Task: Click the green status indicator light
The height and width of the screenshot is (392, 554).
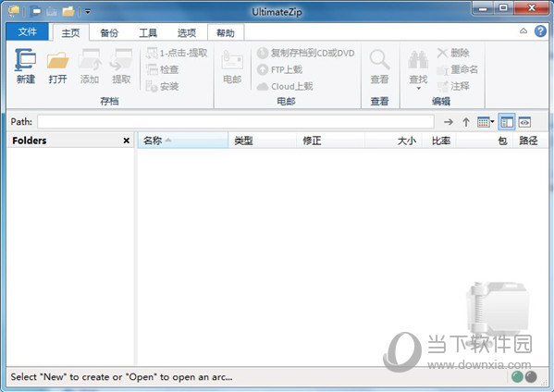Action: click(517, 377)
